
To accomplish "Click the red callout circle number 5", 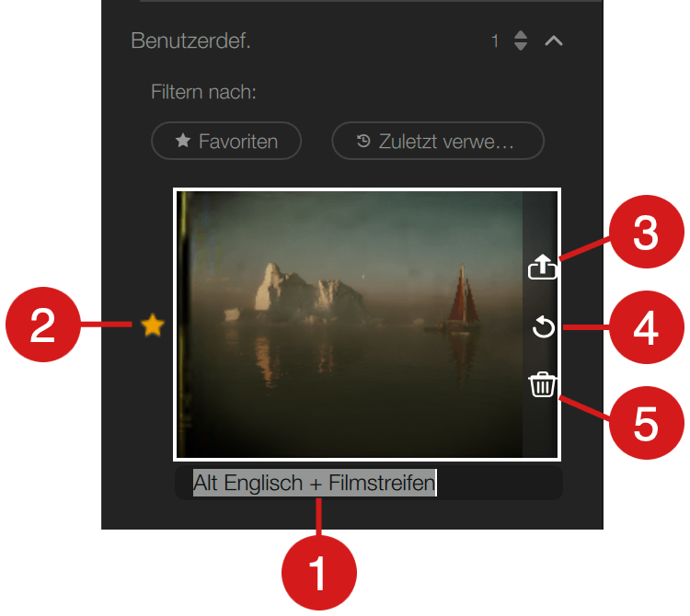I will pyautogui.click(x=647, y=423).
